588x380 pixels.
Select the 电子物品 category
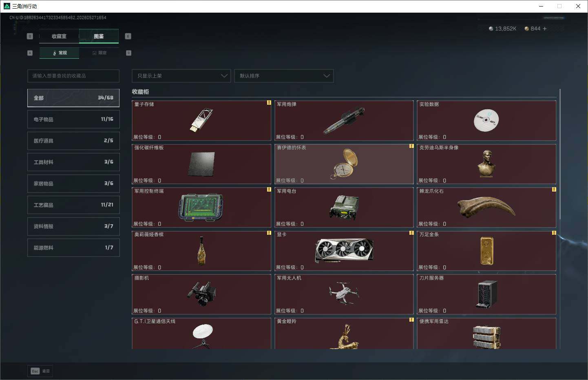(73, 119)
